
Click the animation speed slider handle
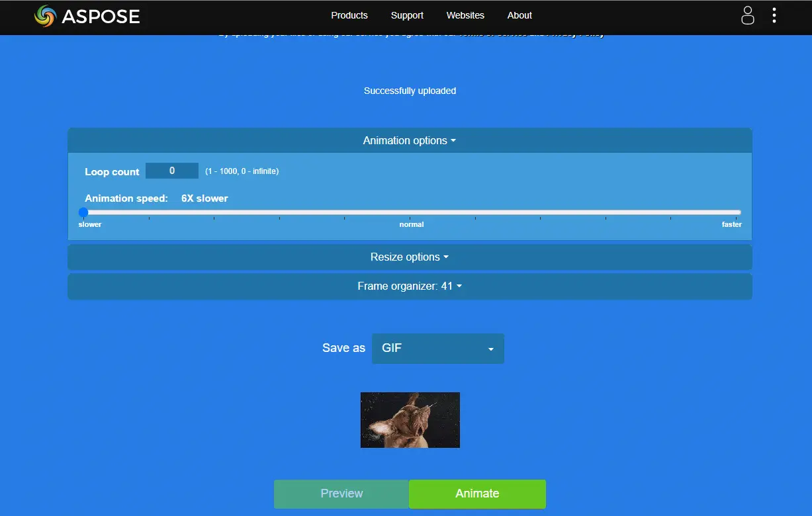tap(83, 212)
